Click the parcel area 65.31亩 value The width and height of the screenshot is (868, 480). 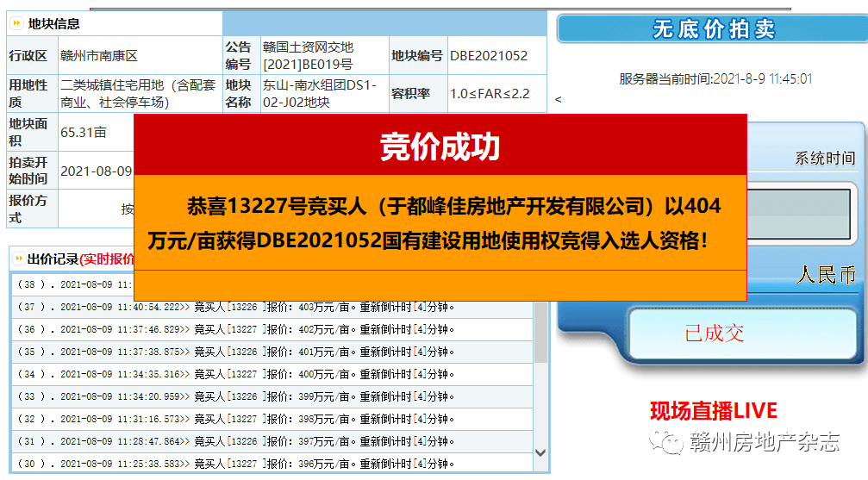coord(83,133)
